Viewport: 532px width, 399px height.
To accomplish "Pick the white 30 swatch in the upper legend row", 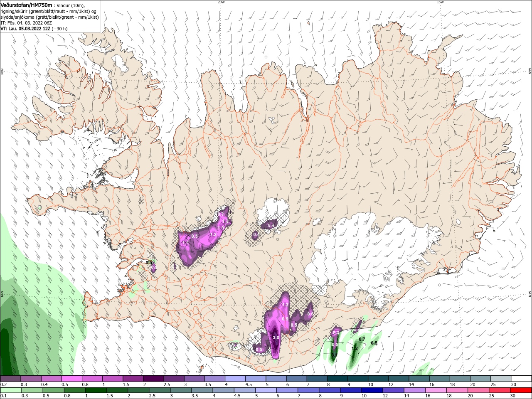I will pyautogui.click(x=521, y=379).
